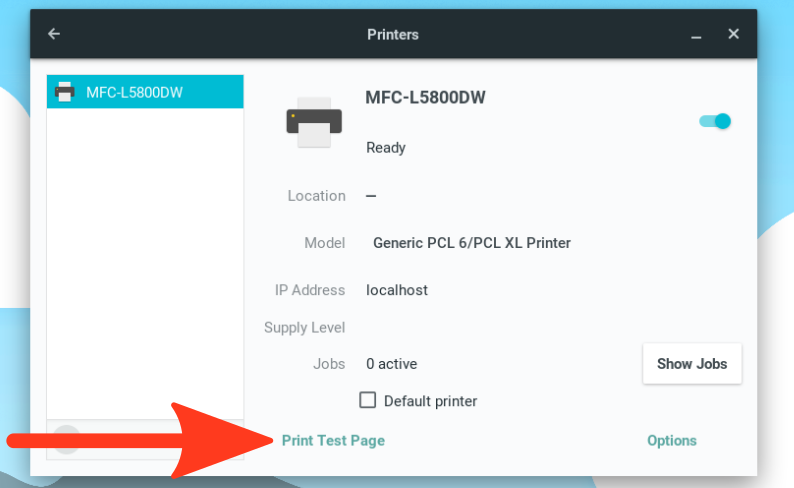Image resolution: width=794 pixels, height=488 pixels.
Task: Click the Ready status text
Action: pyautogui.click(x=386, y=148)
